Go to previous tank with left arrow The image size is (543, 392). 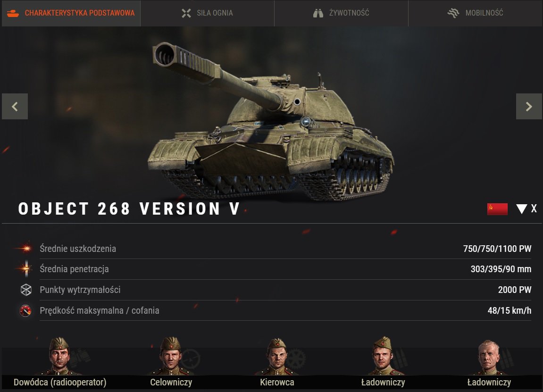[x=15, y=106]
